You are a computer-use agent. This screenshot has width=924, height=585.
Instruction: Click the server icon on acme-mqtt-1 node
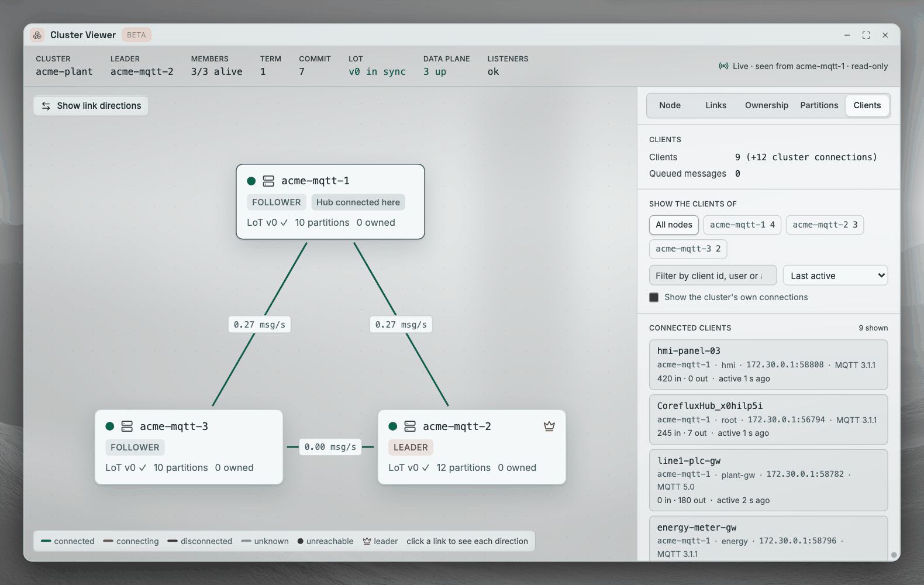(x=268, y=181)
